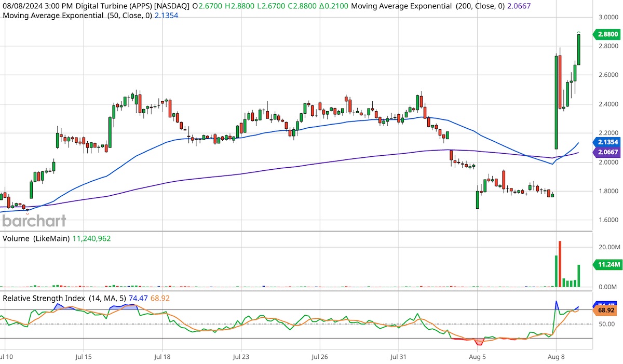Open the Relative Strength Index indicator label

tap(45, 298)
